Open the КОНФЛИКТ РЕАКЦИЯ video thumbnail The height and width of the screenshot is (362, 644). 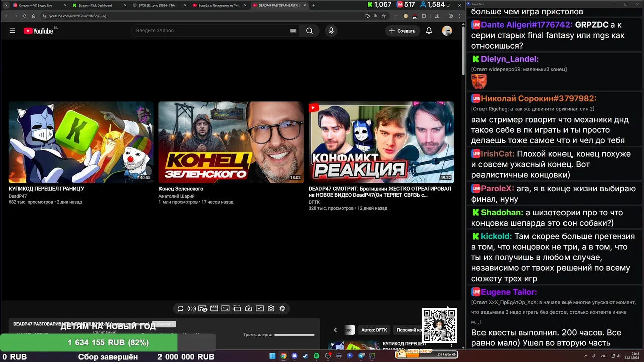point(381,142)
